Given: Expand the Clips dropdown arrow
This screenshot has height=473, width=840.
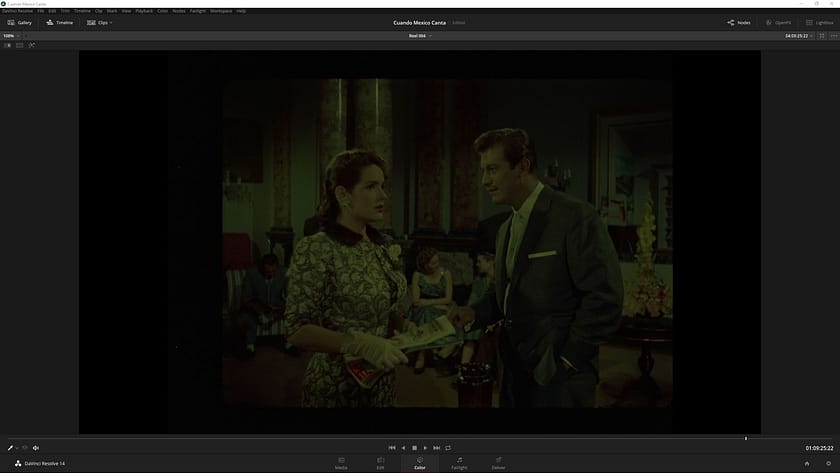Looking at the screenshot, I should click(111, 22).
